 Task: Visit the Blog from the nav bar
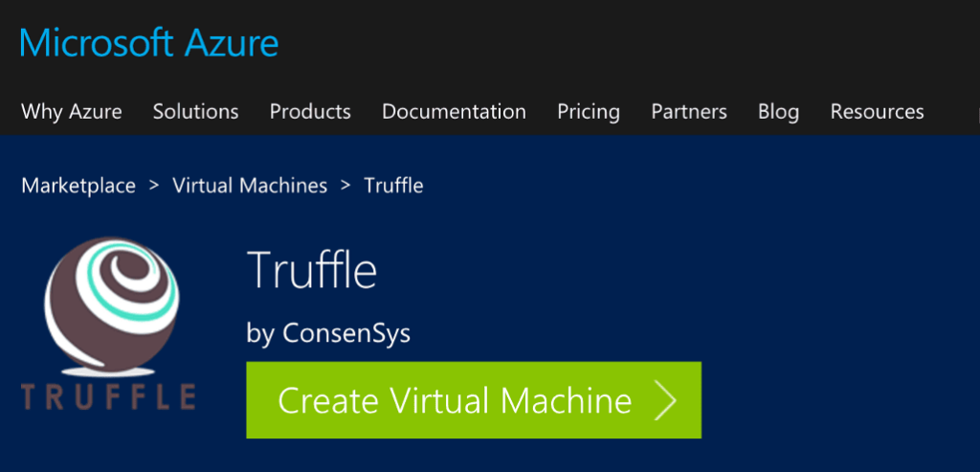(778, 112)
